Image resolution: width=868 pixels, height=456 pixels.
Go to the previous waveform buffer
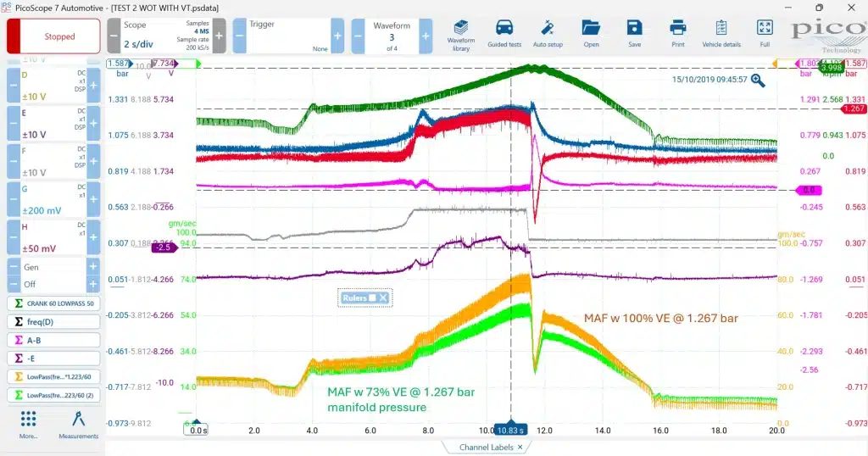(359, 36)
